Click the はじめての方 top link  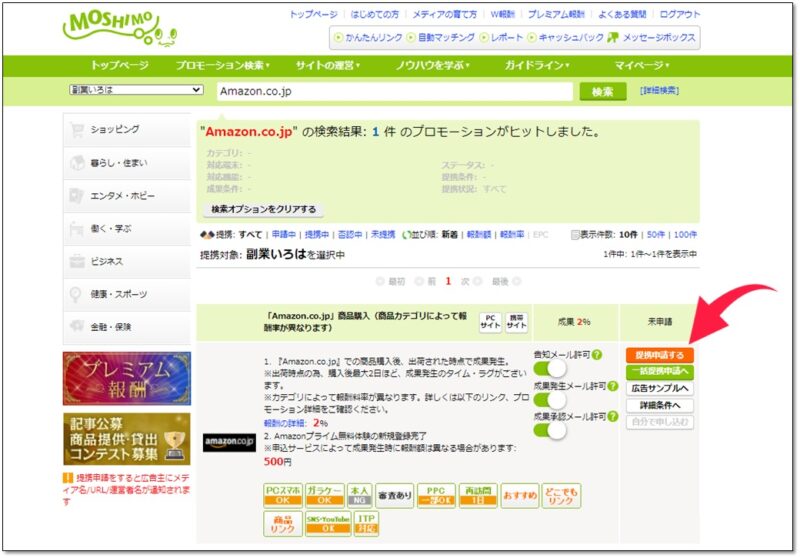pos(374,14)
